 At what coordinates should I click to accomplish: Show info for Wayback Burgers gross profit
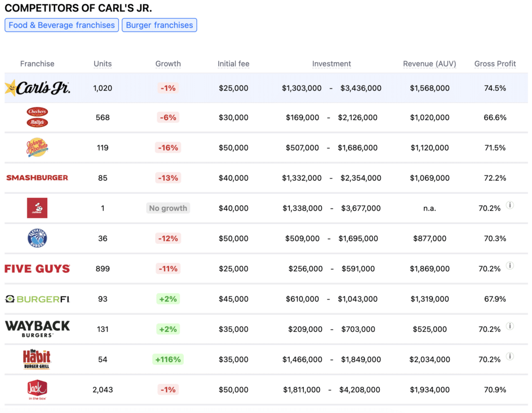pyautogui.click(x=510, y=326)
